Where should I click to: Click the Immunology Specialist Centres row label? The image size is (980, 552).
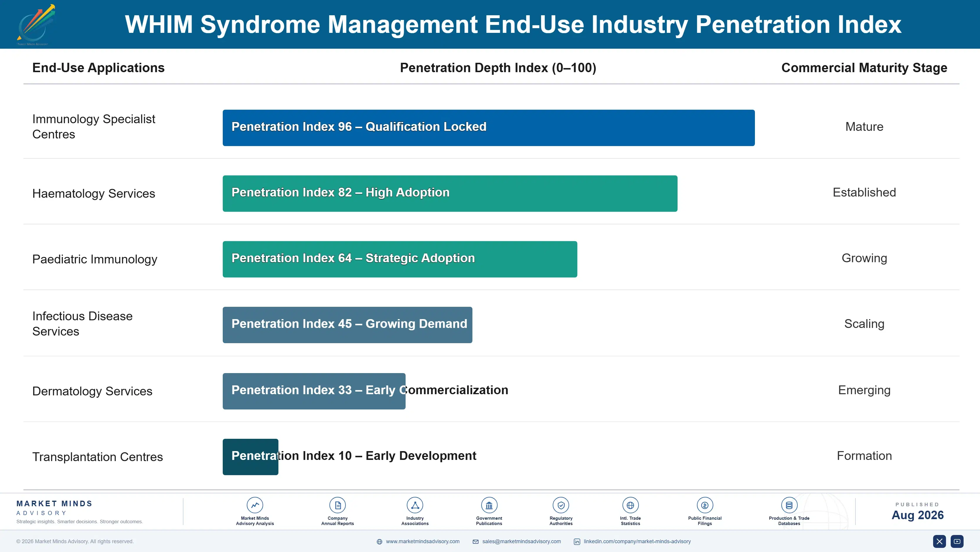point(93,127)
